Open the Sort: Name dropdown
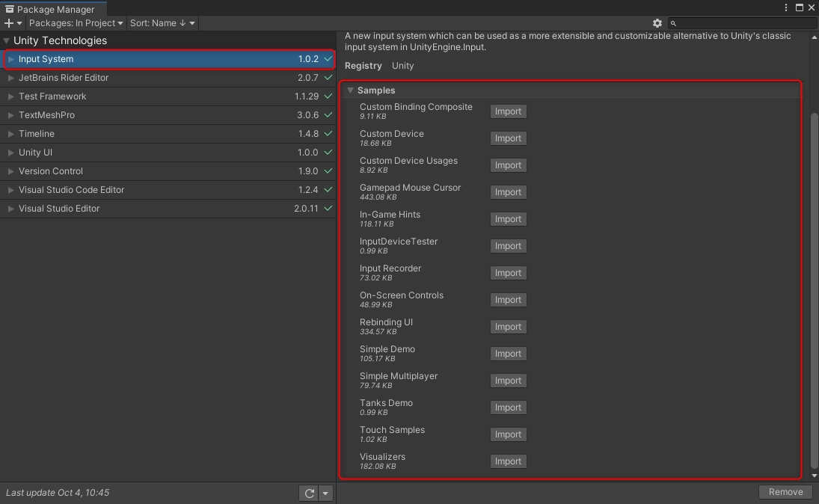Viewport: 819px width, 504px height. 162,23
